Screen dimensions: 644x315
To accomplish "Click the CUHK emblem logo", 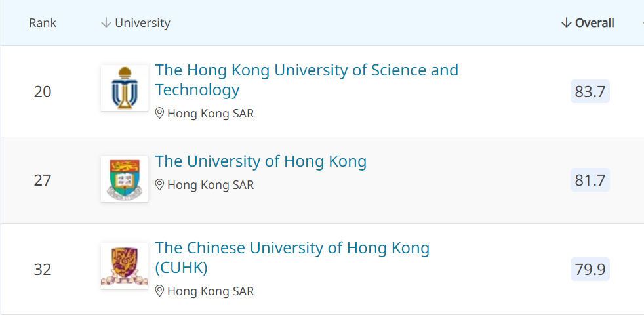I will [124, 266].
